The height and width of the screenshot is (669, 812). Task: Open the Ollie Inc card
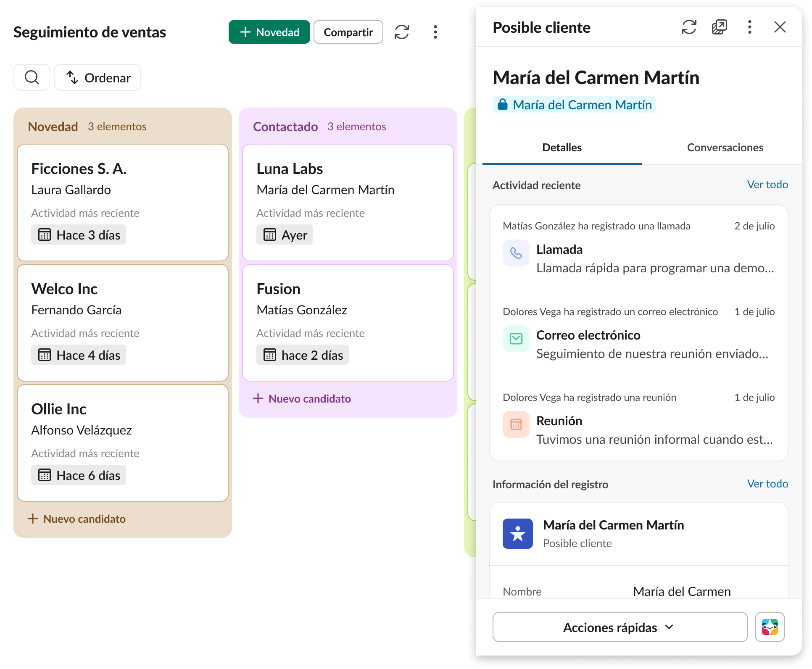click(x=123, y=443)
